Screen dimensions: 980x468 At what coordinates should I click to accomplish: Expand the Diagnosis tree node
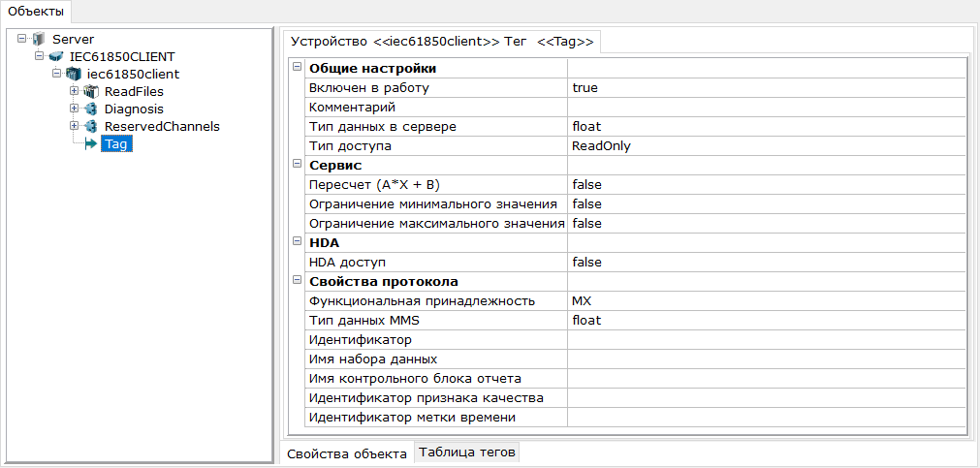coord(75,109)
